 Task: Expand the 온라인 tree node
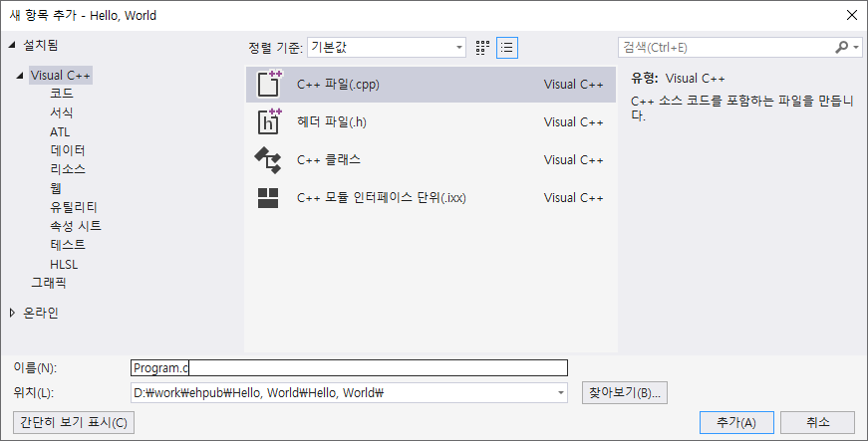12,313
